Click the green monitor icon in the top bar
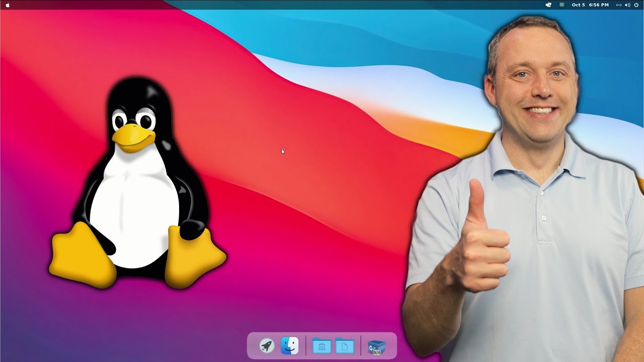 click(562, 5)
